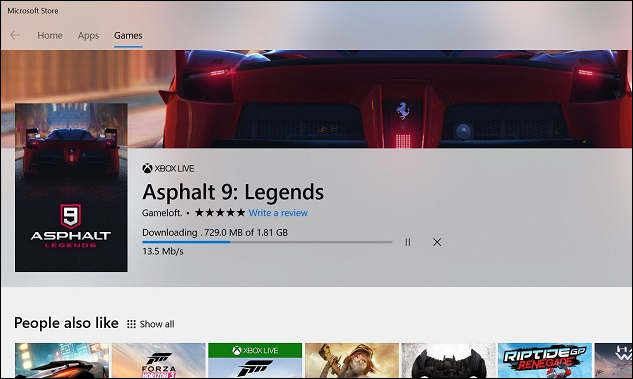
Task: Cancel the download with the X icon
Action: click(x=437, y=242)
